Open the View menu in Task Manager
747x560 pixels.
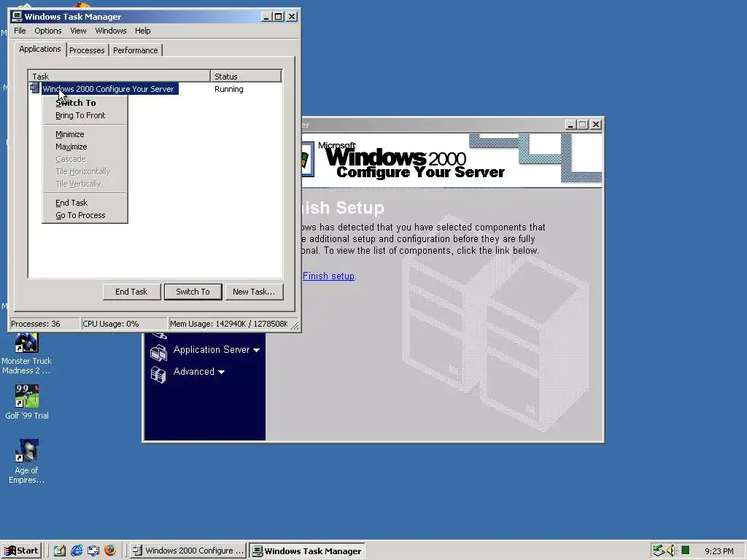78,31
